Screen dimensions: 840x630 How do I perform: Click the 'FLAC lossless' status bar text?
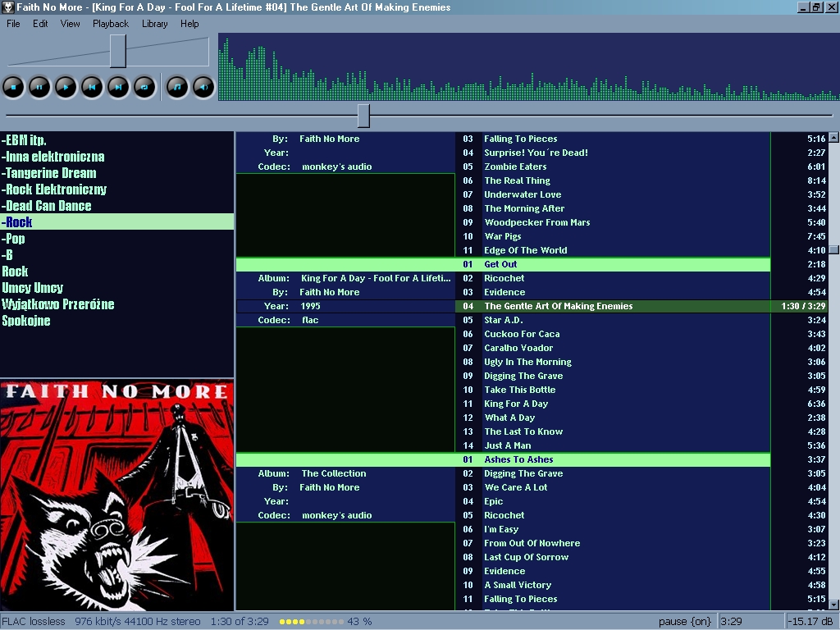tap(33, 622)
